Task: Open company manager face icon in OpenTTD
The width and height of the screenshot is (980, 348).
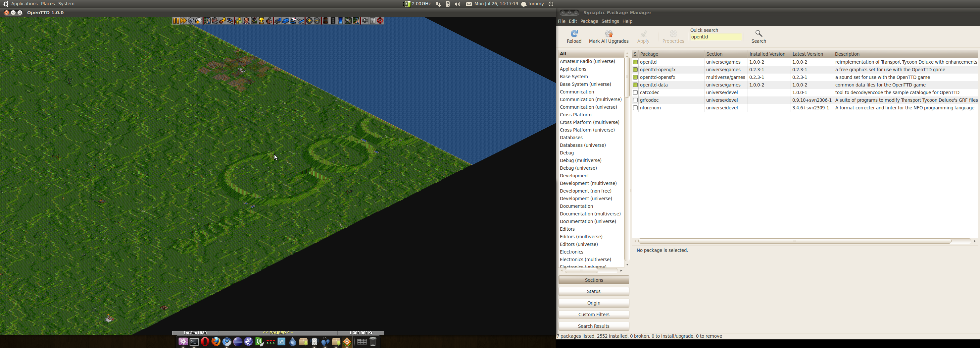Action: pyautogui.click(x=246, y=21)
